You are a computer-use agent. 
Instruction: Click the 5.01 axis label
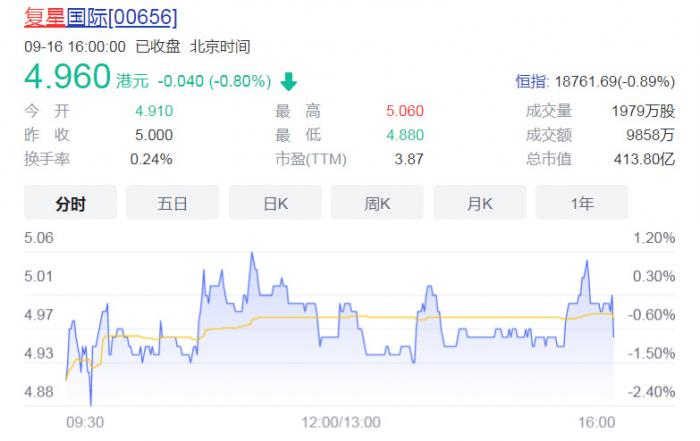[38, 276]
